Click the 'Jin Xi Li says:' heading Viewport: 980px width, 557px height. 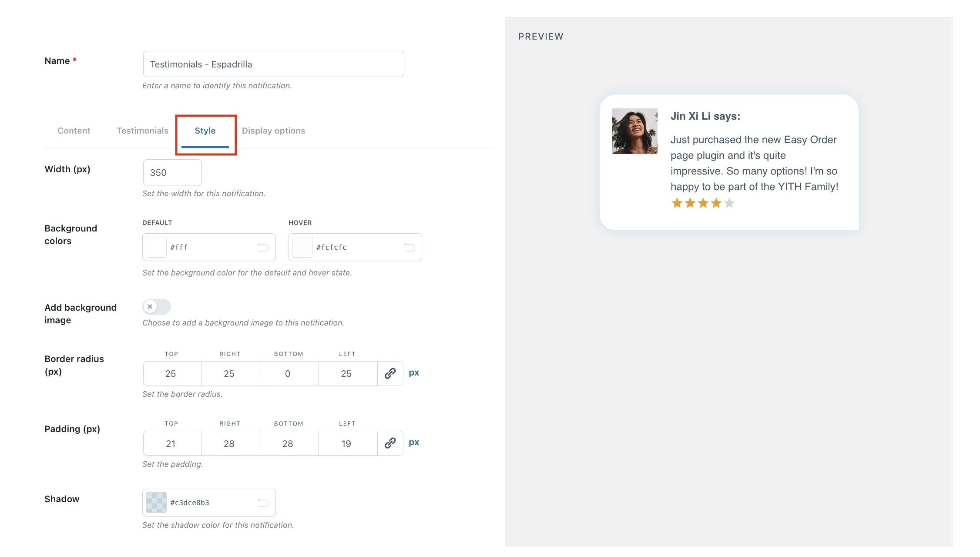tap(705, 116)
